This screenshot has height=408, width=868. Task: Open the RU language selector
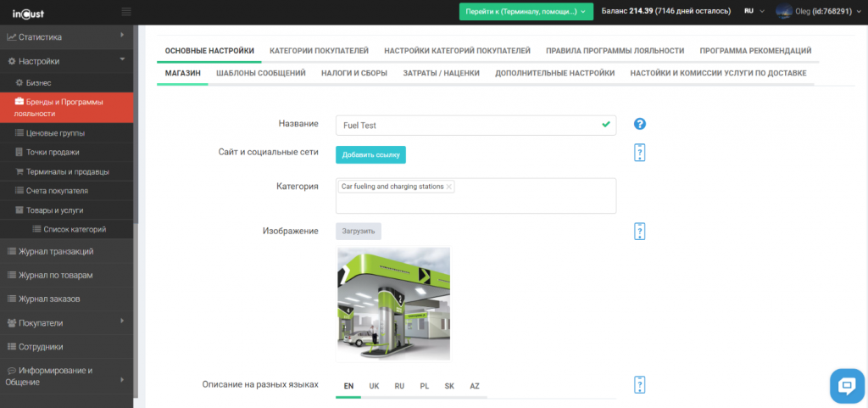tap(754, 11)
